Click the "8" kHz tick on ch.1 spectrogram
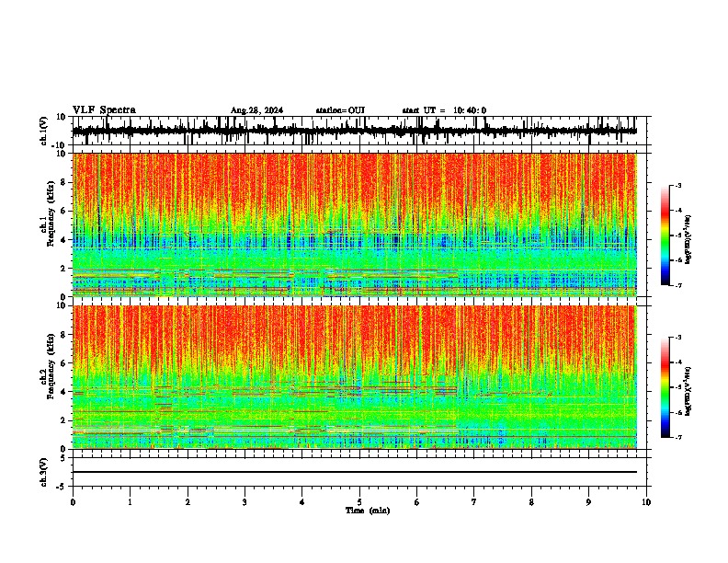 click(x=64, y=182)
